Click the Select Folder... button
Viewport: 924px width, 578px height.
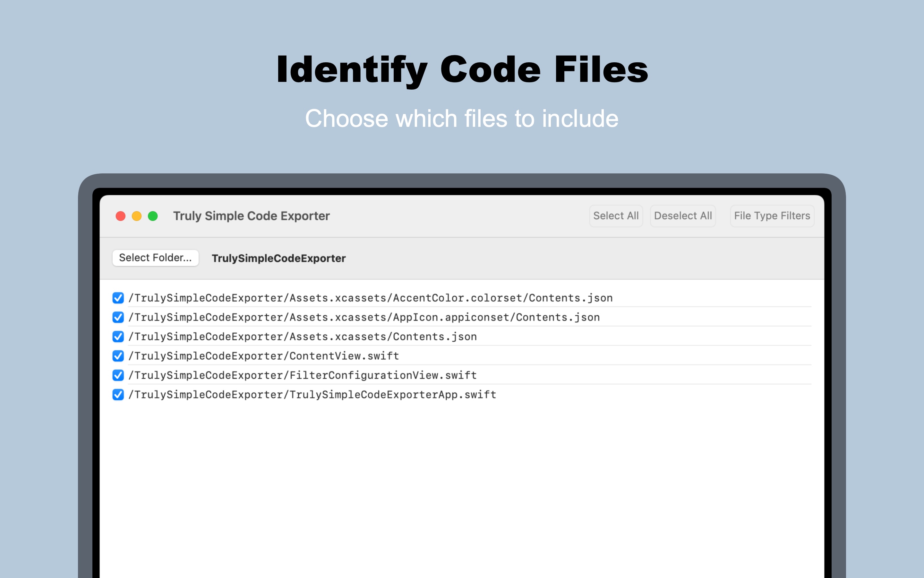pos(155,258)
